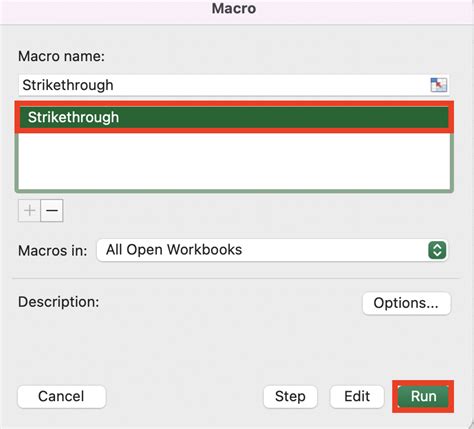Click the separator line above Description
The width and height of the screenshot is (474, 429).
(x=235, y=278)
